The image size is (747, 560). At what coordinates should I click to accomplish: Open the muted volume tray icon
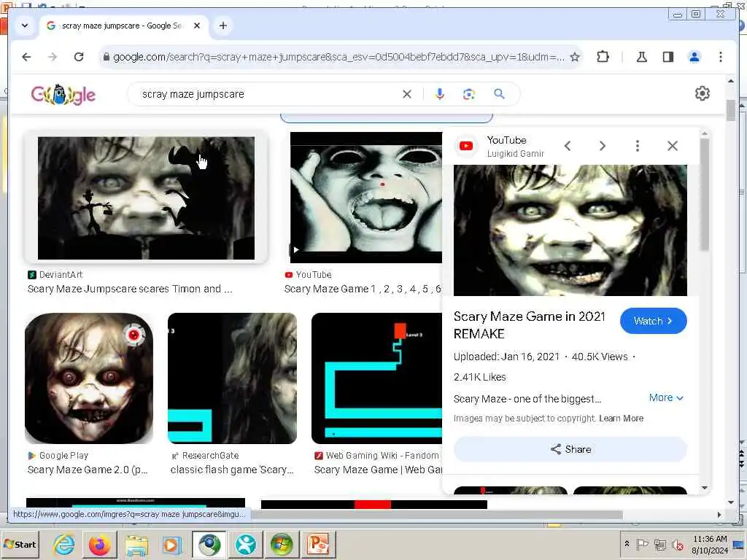coord(677,544)
